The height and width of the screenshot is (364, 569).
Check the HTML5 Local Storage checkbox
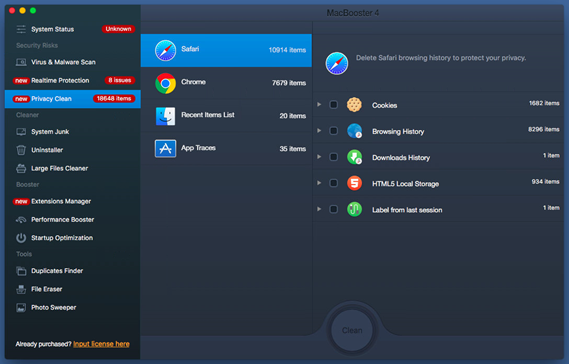pyautogui.click(x=333, y=183)
